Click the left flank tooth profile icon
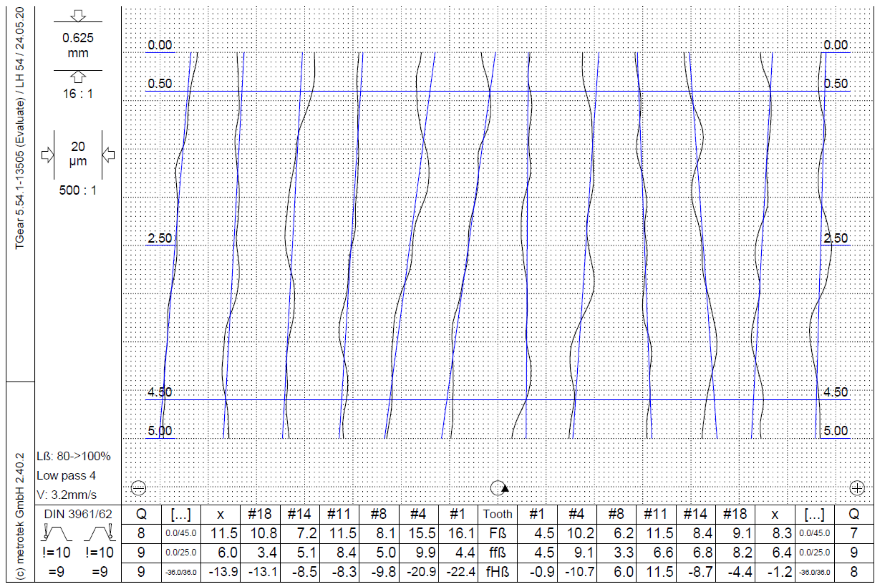The image size is (882, 588). pos(56,533)
